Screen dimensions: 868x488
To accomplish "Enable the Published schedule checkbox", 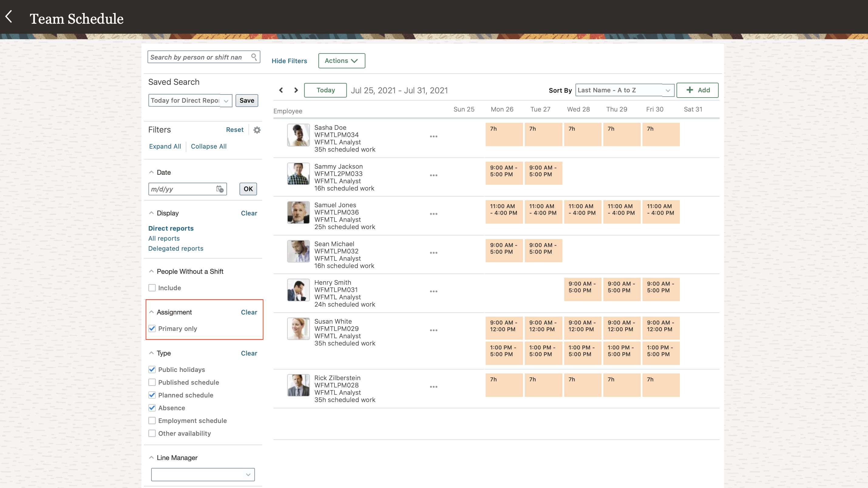I will (x=152, y=382).
